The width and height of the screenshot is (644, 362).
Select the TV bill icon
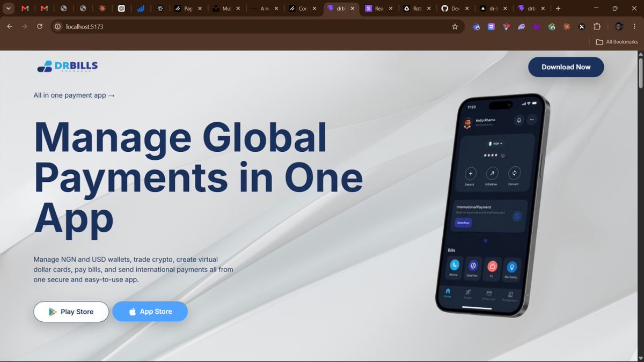coord(492,266)
